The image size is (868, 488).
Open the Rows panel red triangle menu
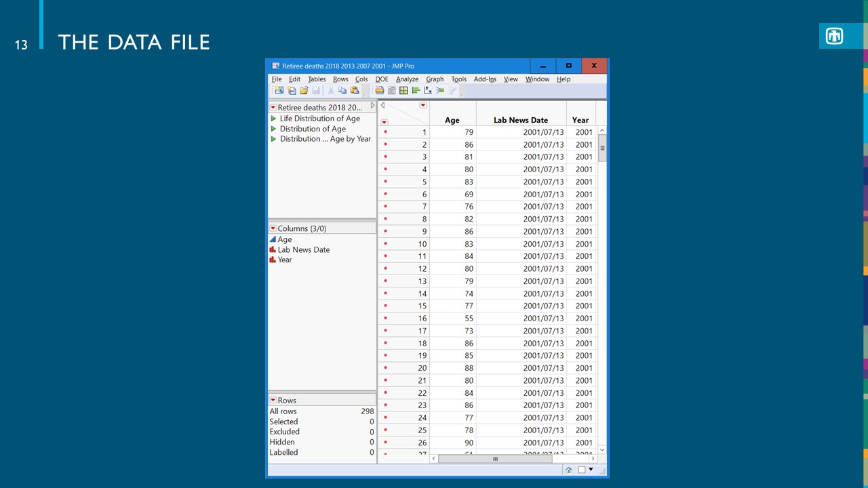point(273,401)
